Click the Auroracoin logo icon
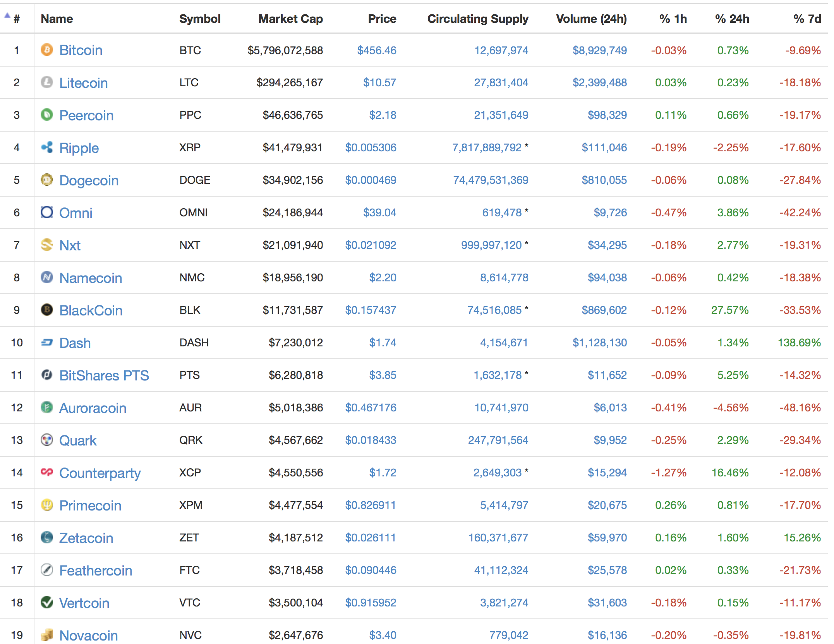 (47, 408)
